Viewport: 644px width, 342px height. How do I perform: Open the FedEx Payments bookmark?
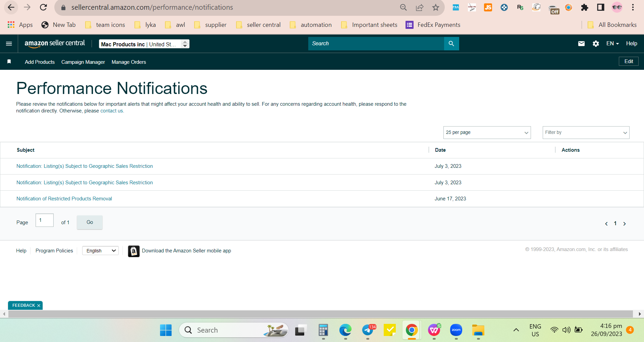click(x=433, y=25)
